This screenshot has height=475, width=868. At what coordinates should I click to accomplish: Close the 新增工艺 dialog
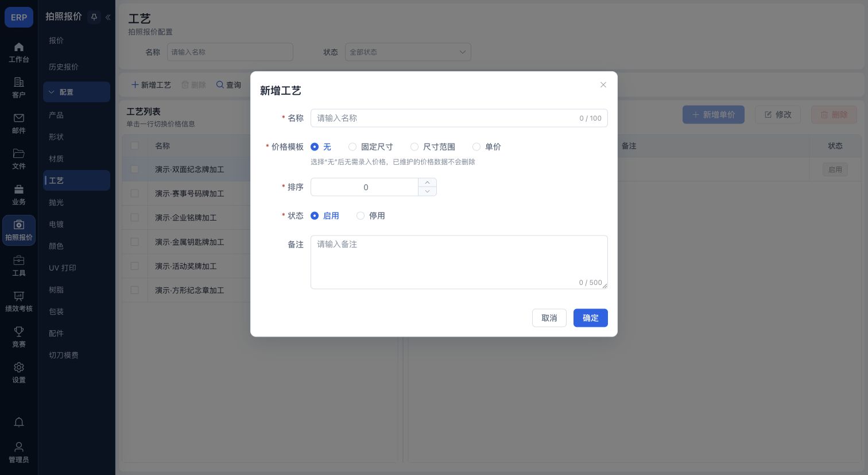click(x=603, y=85)
